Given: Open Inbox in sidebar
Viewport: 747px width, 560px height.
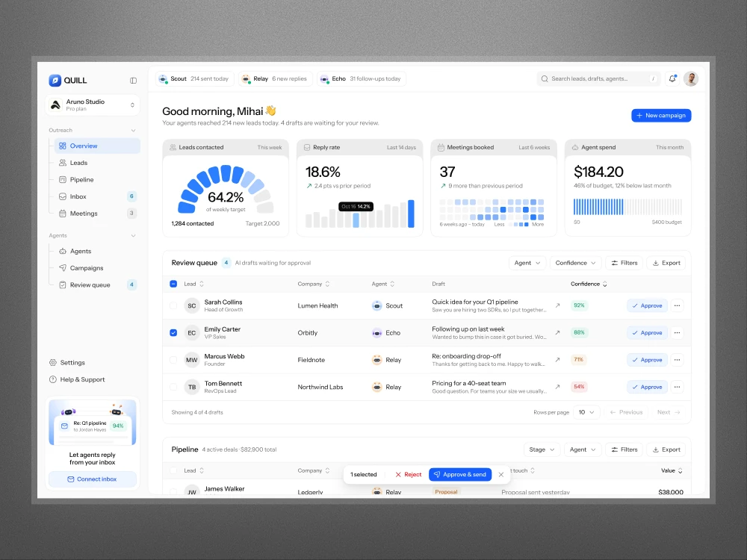Looking at the screenshot, I should click(x=97, y=196).
